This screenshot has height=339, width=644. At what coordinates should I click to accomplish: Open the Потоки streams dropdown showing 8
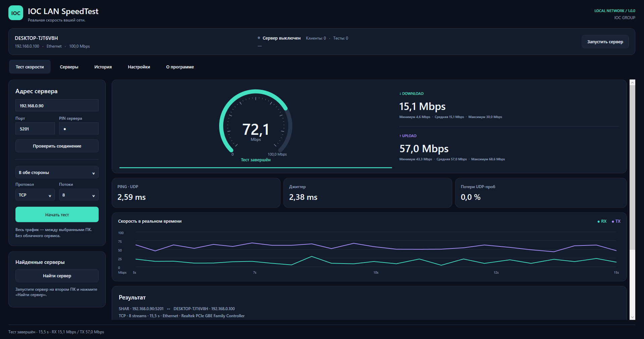coord(79,195)
